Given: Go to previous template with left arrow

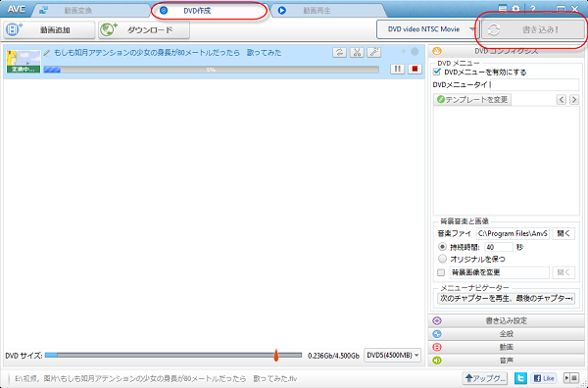Looking at the screenshot, I should pos(562,99).
